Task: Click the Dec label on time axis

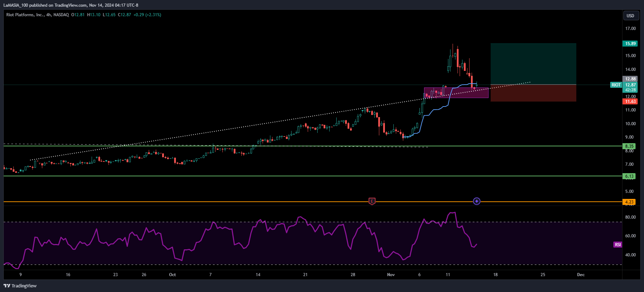Action: [x=581, y=275]
